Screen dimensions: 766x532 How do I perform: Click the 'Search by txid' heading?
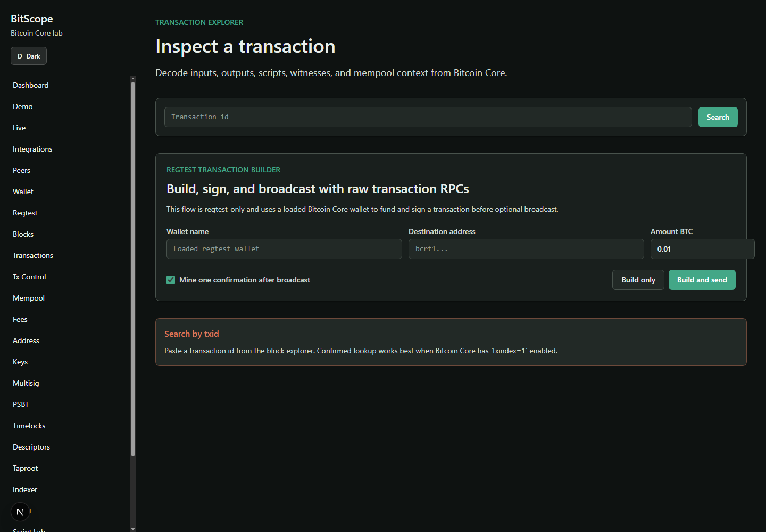pos(191,334)
